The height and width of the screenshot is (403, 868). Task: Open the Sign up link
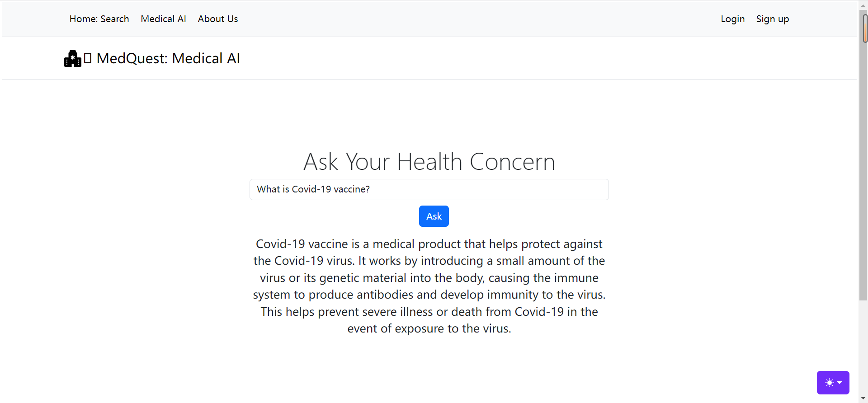point(773,19)
